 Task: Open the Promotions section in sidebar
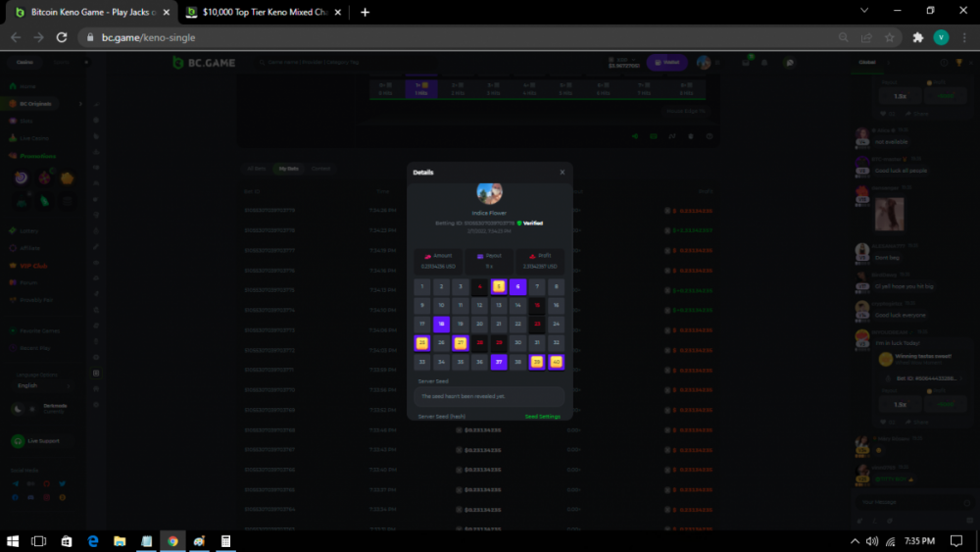pyautogui.click(x=35, y=156)
